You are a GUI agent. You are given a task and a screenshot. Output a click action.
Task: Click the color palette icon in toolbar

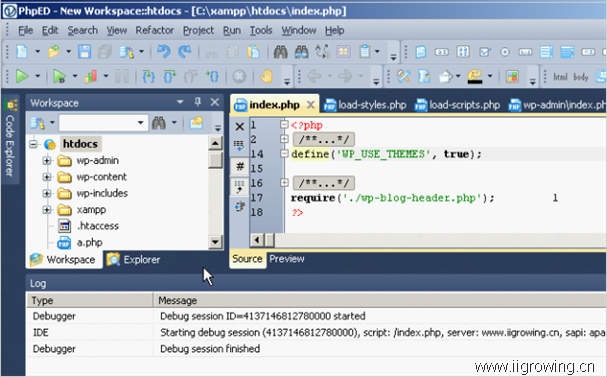[512, 76]
